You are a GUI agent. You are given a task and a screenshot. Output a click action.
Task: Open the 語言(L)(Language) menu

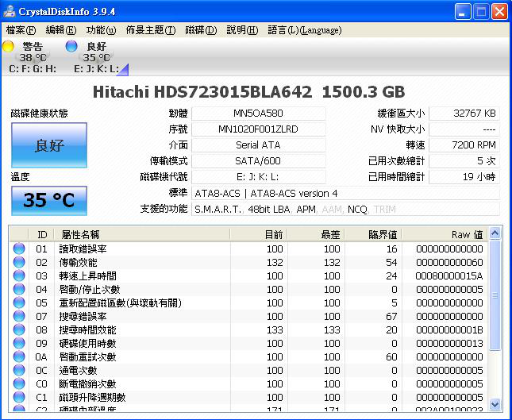(305, 30)
